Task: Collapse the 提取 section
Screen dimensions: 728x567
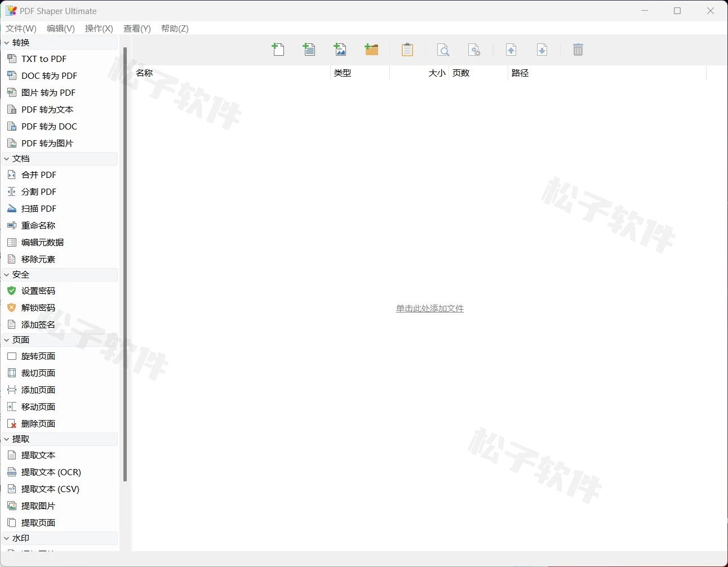Action: [7, 439]
